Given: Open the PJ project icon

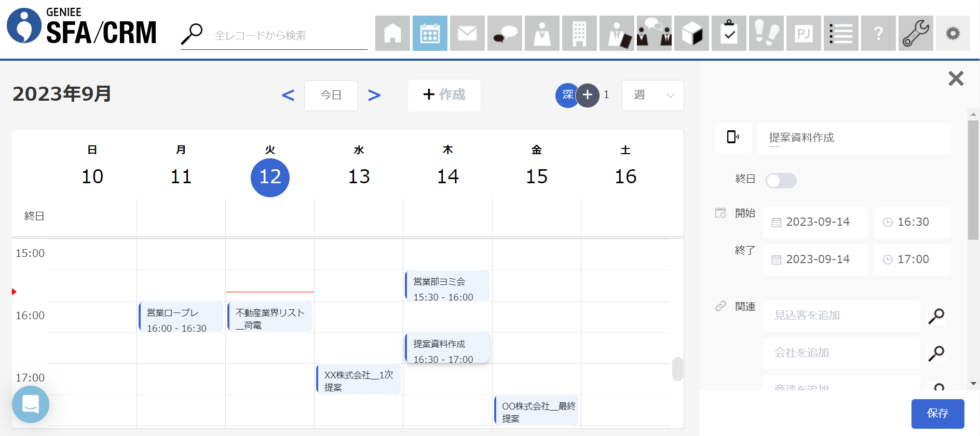Looking at the screenshot, I should tap(804, 33).
